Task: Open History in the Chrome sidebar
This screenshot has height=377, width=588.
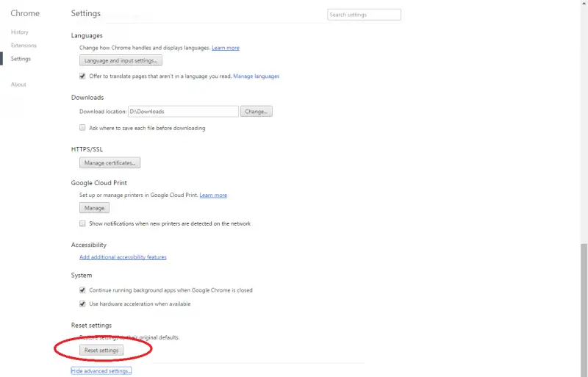Action: [x=20, y=32]
